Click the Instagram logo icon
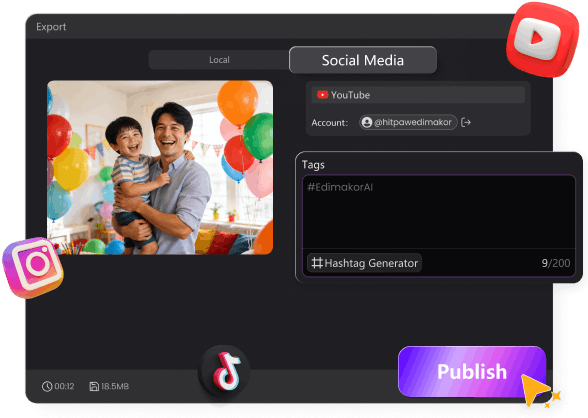588x418 pixels. click(x=33, y=267)
